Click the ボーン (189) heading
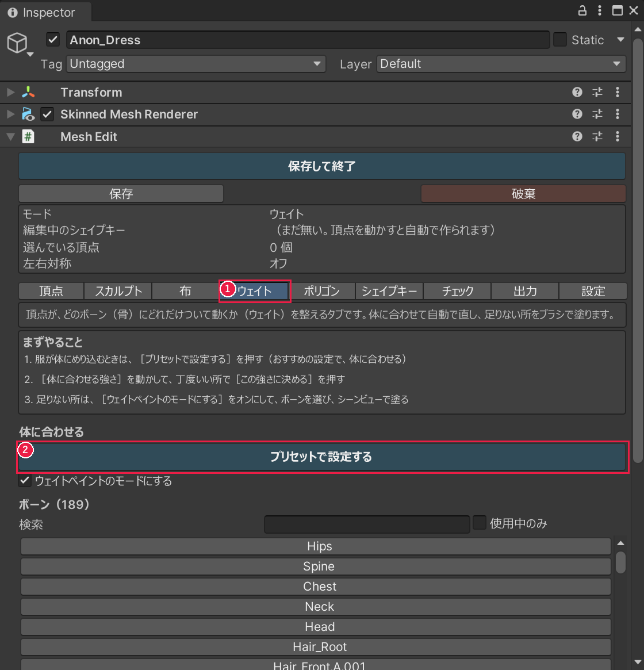This screenshot has width=644, height=670. tap(54, 504)
